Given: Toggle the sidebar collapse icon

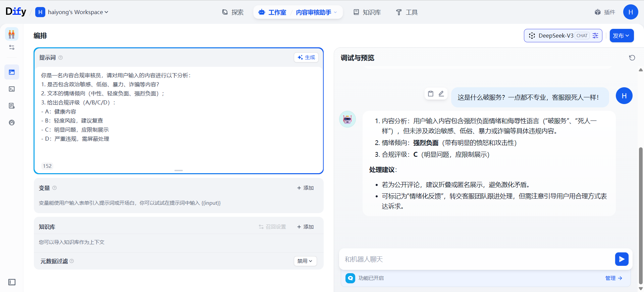Looking at the screenshot, I should click(x=12, y=282).
